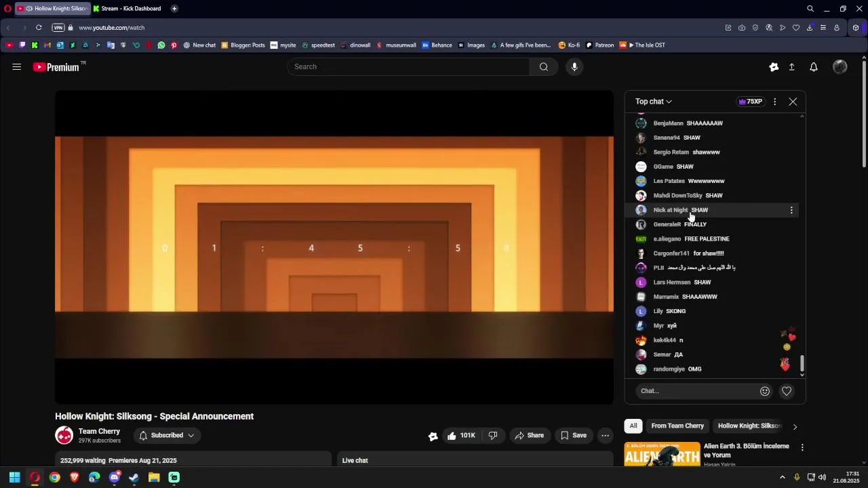Open Twitch bookmark icon

[22, 45]
